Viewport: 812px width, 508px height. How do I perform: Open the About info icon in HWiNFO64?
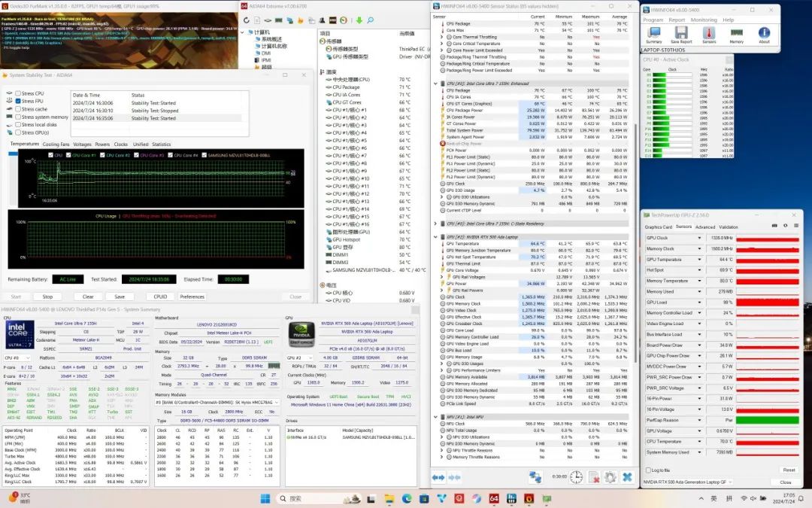click(764, 34)
